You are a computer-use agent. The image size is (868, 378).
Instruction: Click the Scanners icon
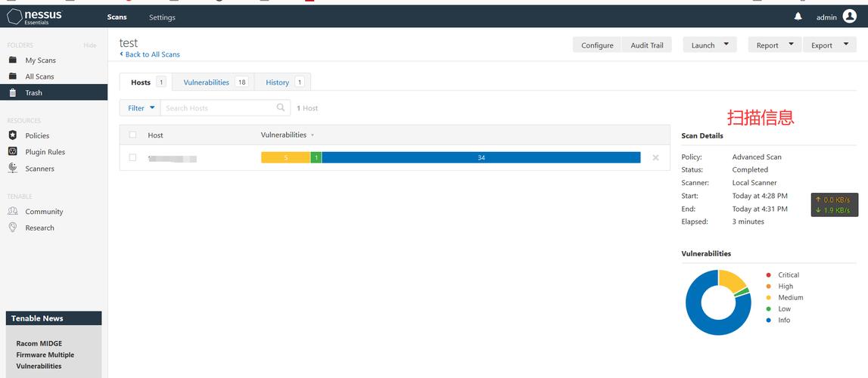coord(13,168)
